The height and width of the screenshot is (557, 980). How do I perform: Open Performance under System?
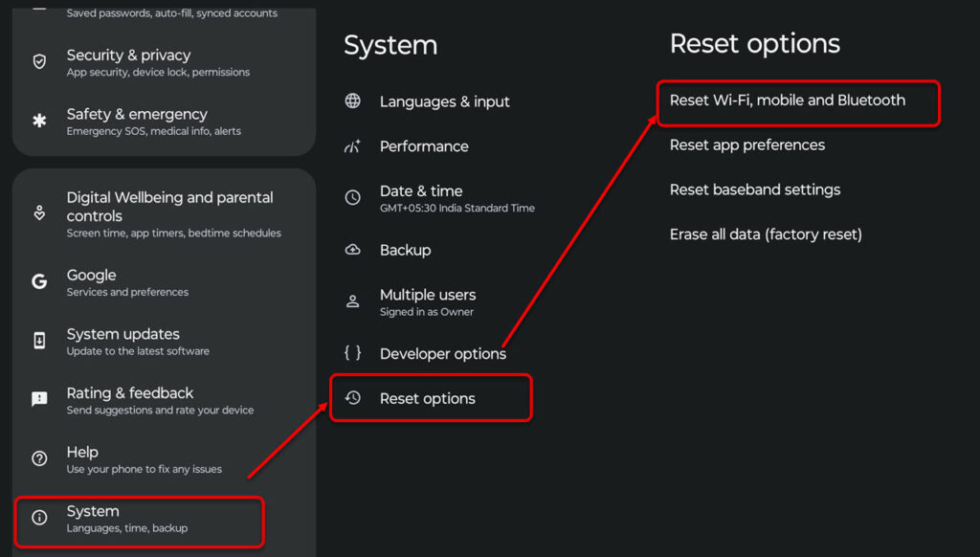(424, 146)
